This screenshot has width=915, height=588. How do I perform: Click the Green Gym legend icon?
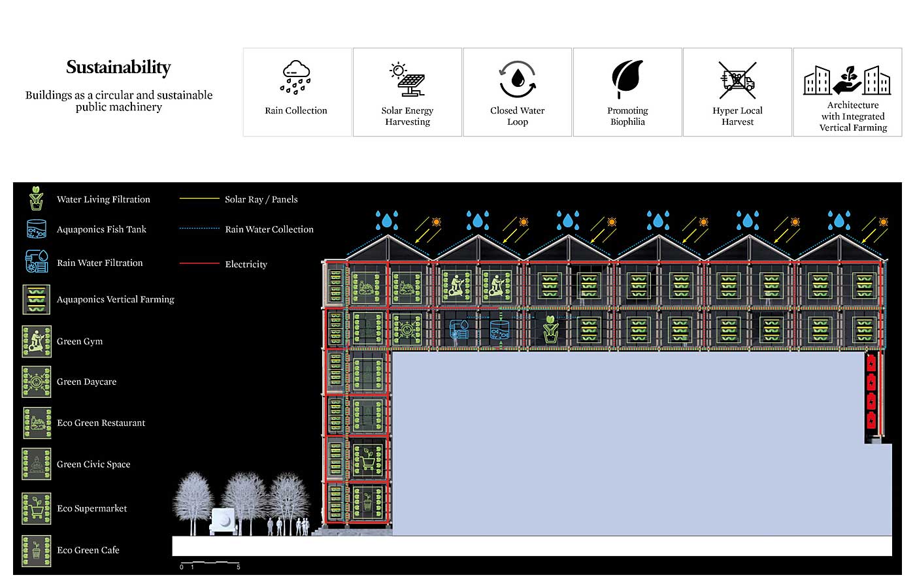point(37,341)
